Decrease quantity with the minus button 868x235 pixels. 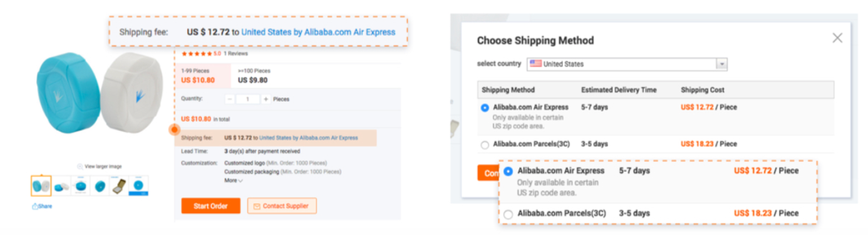tap(230, 99)
